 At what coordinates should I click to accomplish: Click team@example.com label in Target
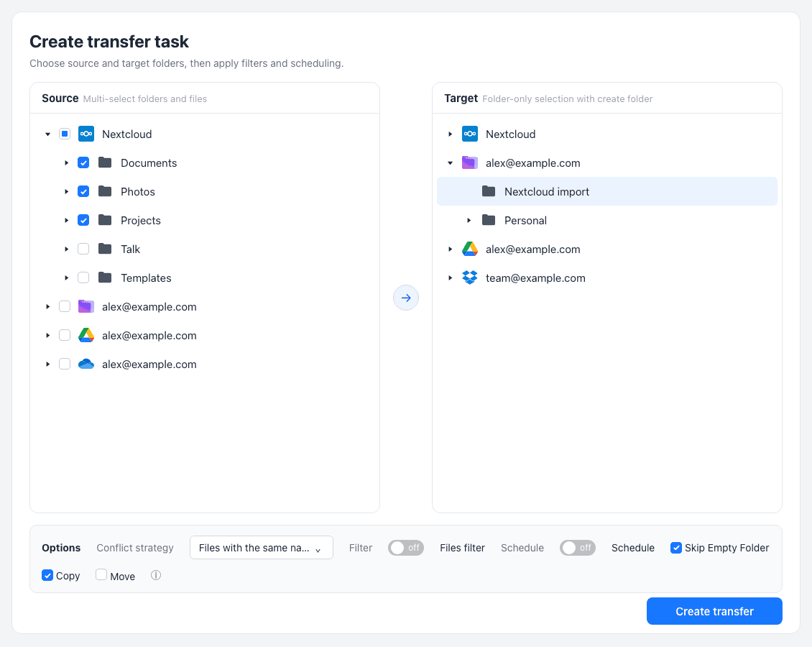535,278
